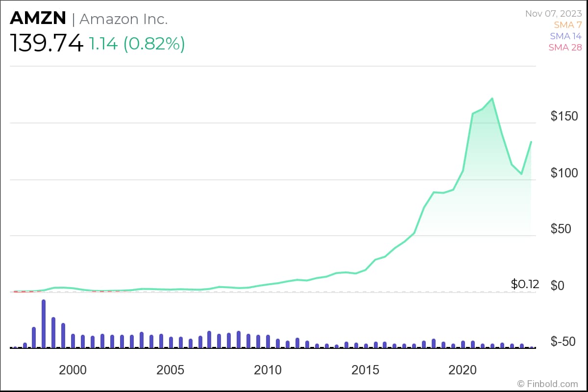Click the highest peak of the price line
The height and width of the screenshot is (392, 588).
click(492, 98)
